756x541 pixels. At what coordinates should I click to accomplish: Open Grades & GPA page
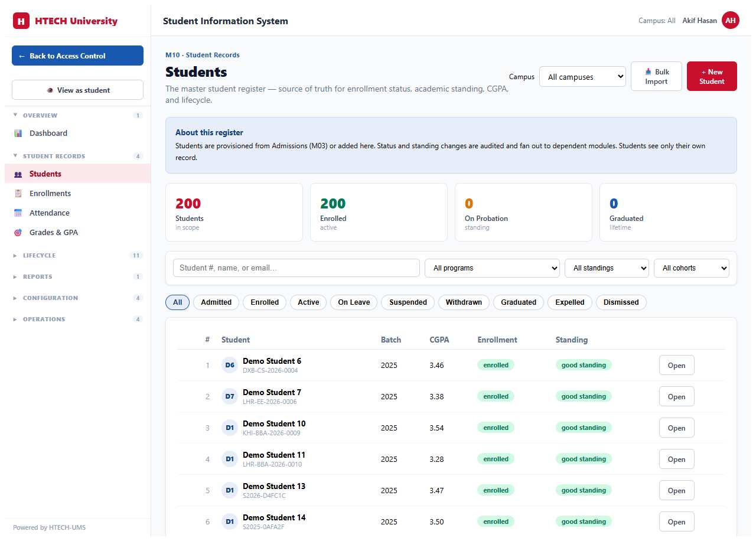[x=77, y=233]
